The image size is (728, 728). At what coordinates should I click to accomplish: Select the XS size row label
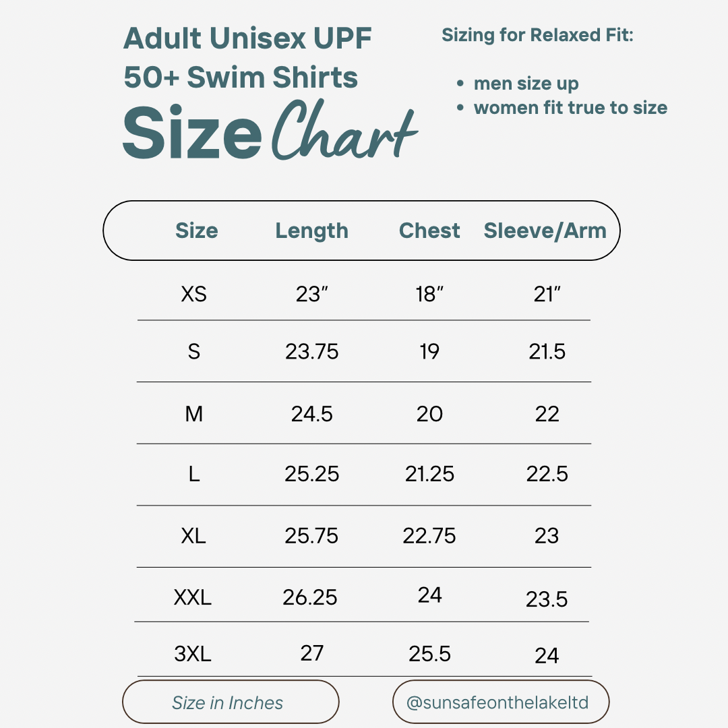194,295
